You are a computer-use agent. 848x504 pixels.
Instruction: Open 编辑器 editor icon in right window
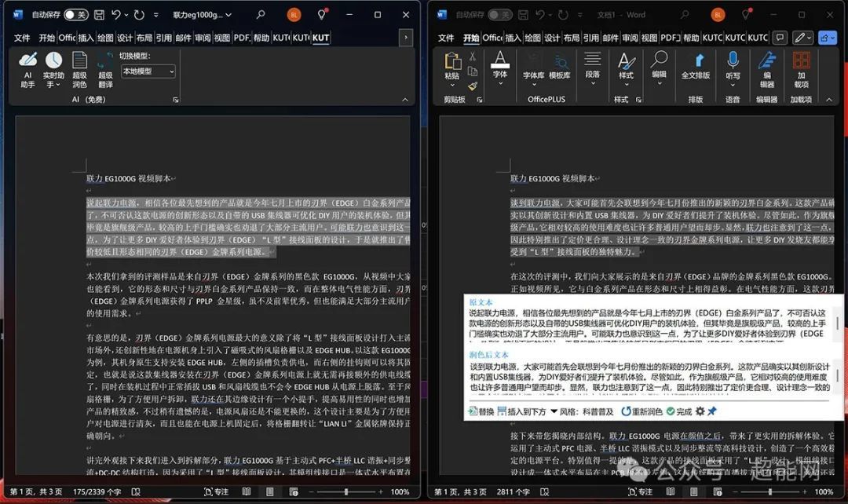[x=767, y=69]
